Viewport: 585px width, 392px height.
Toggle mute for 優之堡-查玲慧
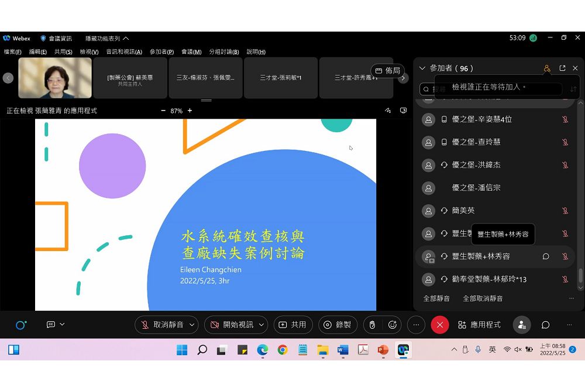(x=565, y=142)
